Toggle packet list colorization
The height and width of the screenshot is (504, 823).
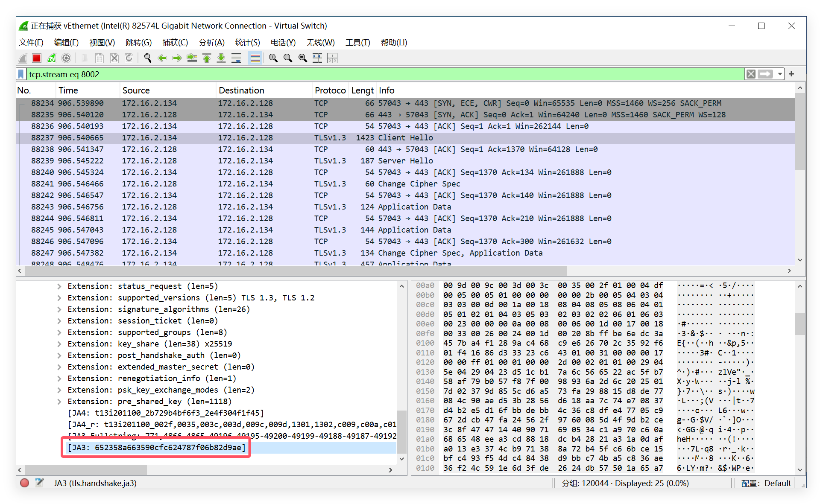(x=255, y=58)
